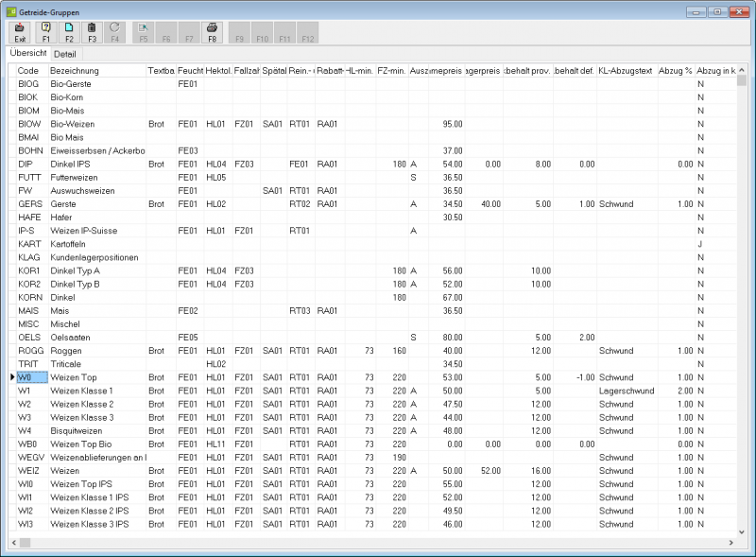756x557 pixels.
Task: Click the KL-Abzugstext column header
Action: [627, 71]
